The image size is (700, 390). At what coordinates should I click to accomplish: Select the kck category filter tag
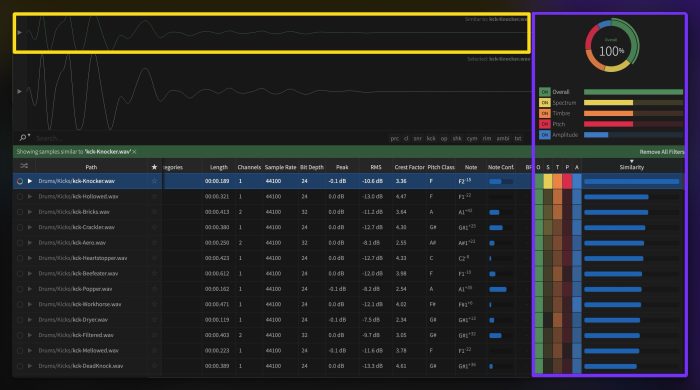pyautogui.click(x=431, y=138)
